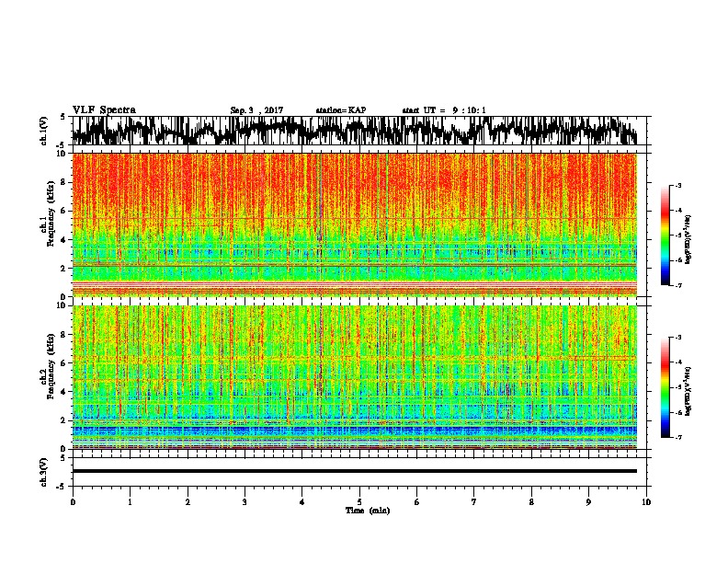
Task: Click the time axis tick label 1
Action: coord(130,502)
